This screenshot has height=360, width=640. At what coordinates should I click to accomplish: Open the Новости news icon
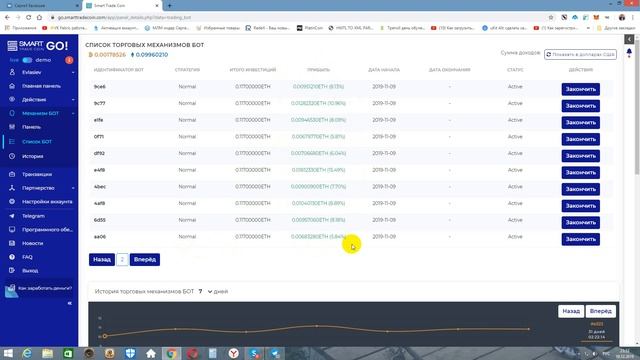point(12,243)
